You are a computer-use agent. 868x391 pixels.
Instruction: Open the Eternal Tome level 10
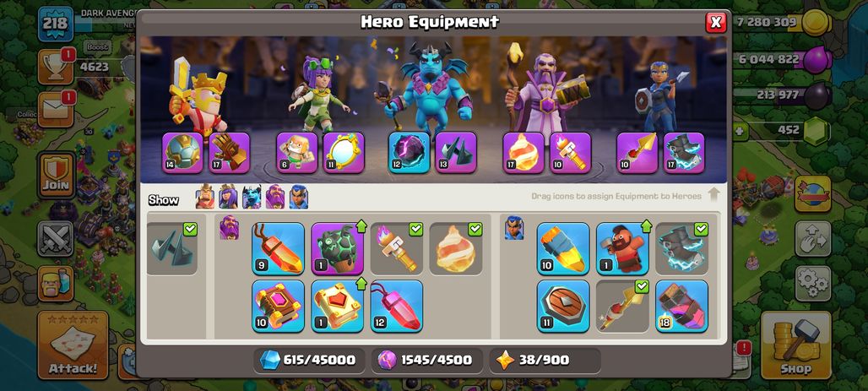279,307
